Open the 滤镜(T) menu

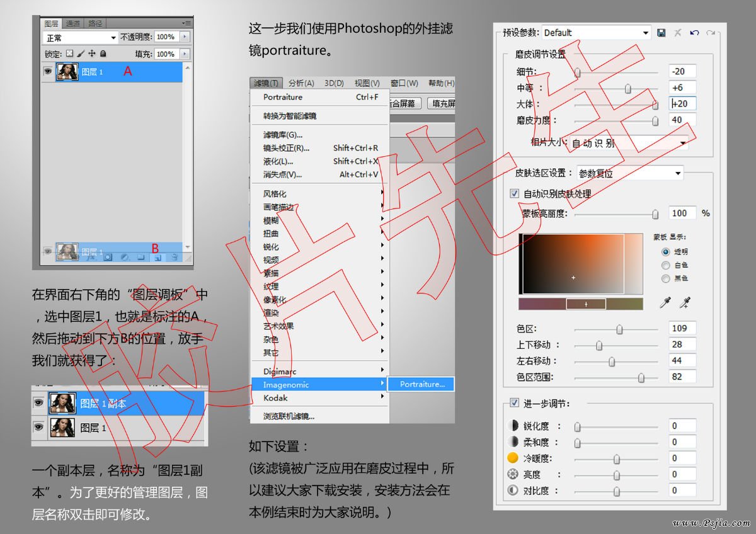[x=266, y=83]
